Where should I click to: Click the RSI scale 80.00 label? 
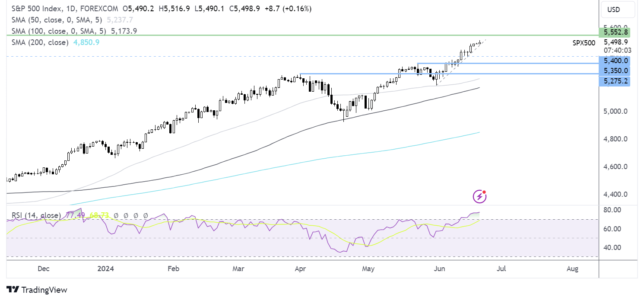[x=612, y=210]
